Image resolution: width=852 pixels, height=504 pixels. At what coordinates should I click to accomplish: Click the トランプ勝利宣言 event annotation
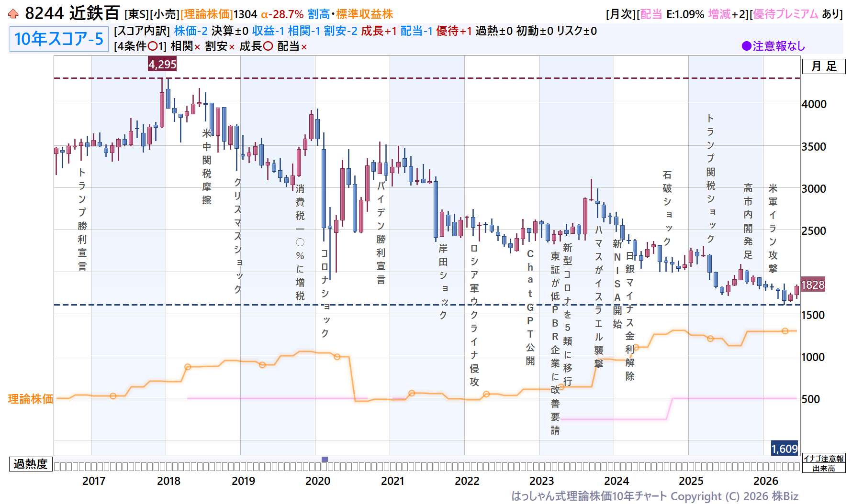tap(82, 219)
